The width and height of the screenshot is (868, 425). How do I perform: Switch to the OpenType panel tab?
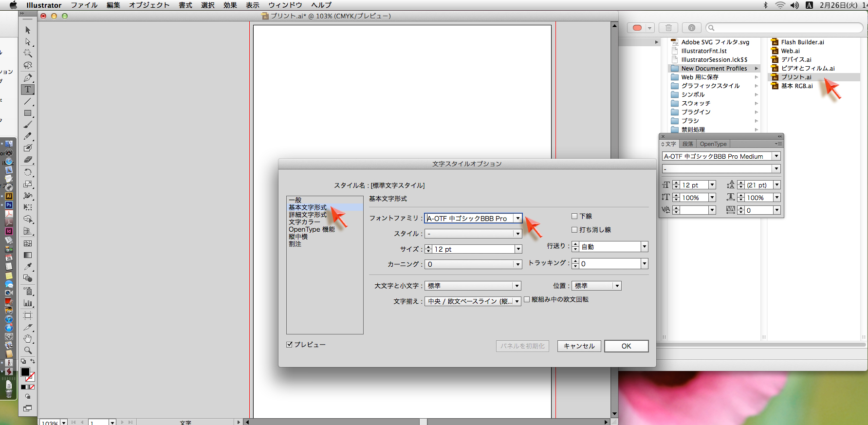[713, 144]
